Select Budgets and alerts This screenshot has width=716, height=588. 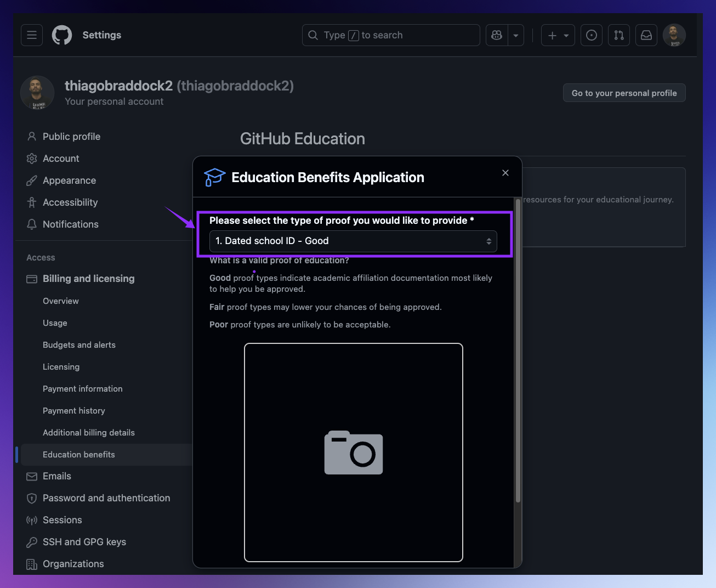coord(79,345)
